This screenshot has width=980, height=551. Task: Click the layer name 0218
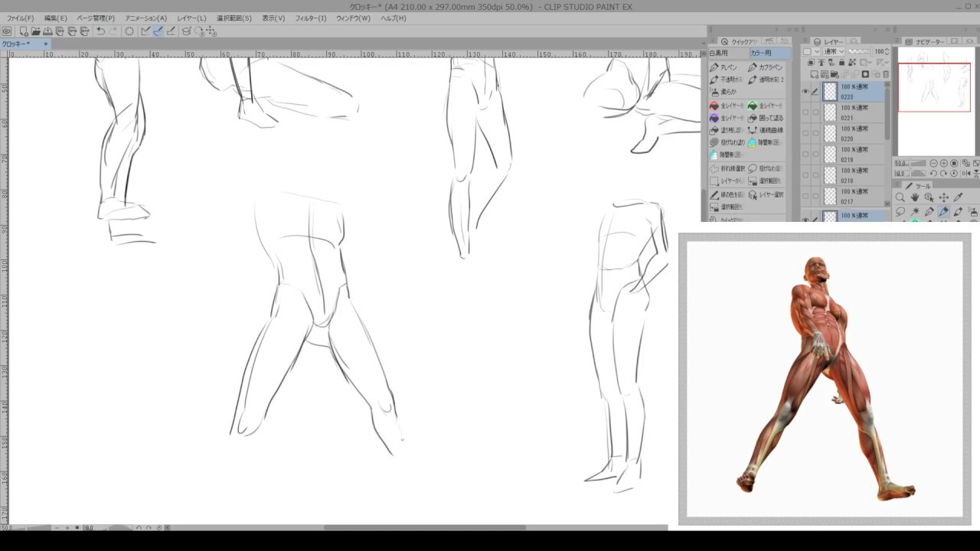[x=847, y=181]
